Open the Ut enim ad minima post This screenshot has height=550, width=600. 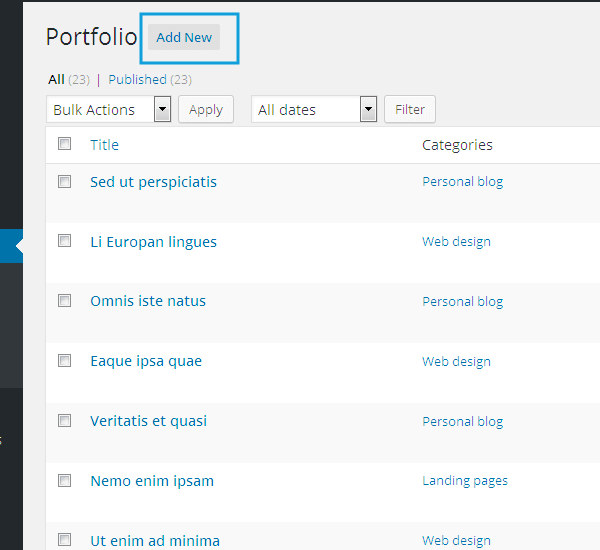(155, 540)
